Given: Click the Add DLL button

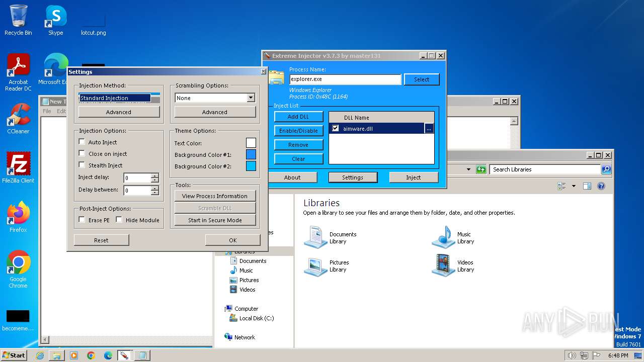Looking at the screenshot, I should coord(298,117).
